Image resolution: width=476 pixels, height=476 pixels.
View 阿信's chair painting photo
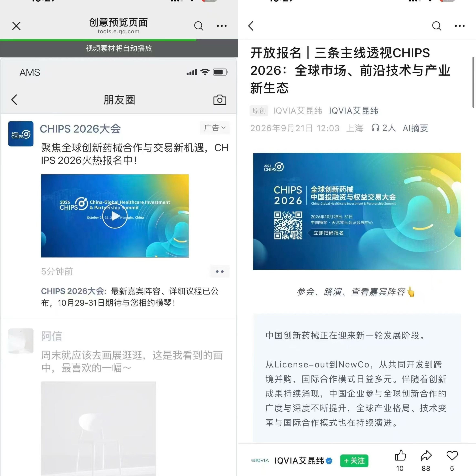pyautogui.click(x=98, y=429)
